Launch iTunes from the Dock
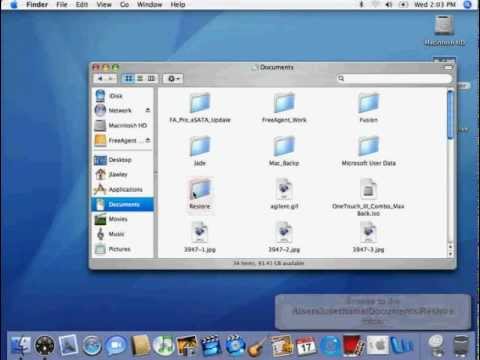480x360 pixels. (163, 346)
